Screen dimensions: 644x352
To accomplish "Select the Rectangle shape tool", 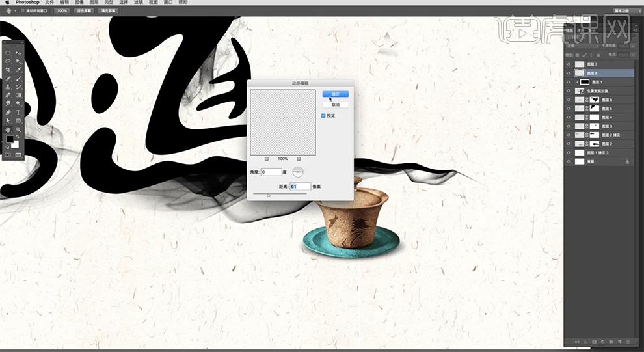I will tap(18, 121).
